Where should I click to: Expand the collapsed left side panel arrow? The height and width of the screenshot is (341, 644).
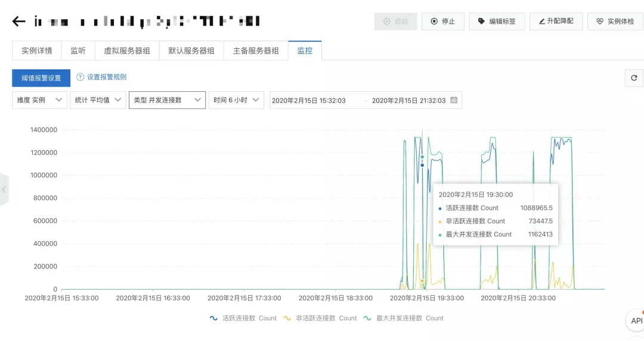pos(4,190)
